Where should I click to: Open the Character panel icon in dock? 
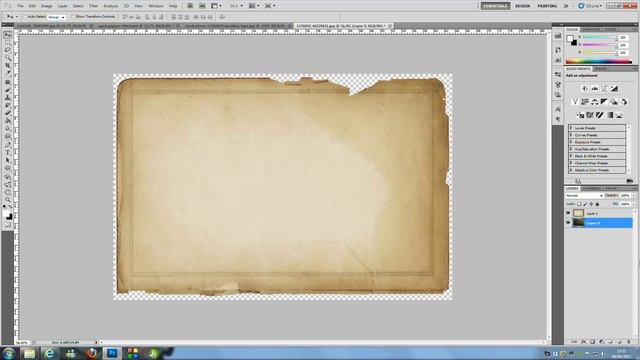point(558,109)
